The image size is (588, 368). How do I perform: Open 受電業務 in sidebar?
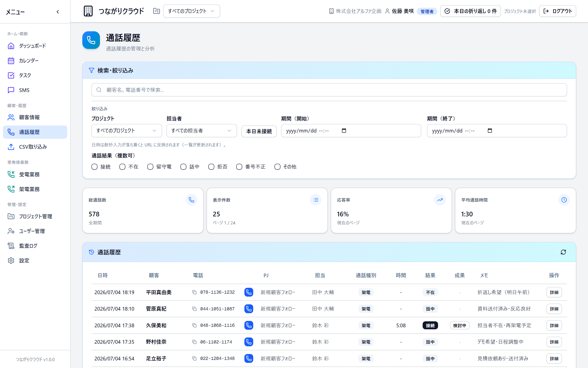pyautogui.click(x=35, y=174)
